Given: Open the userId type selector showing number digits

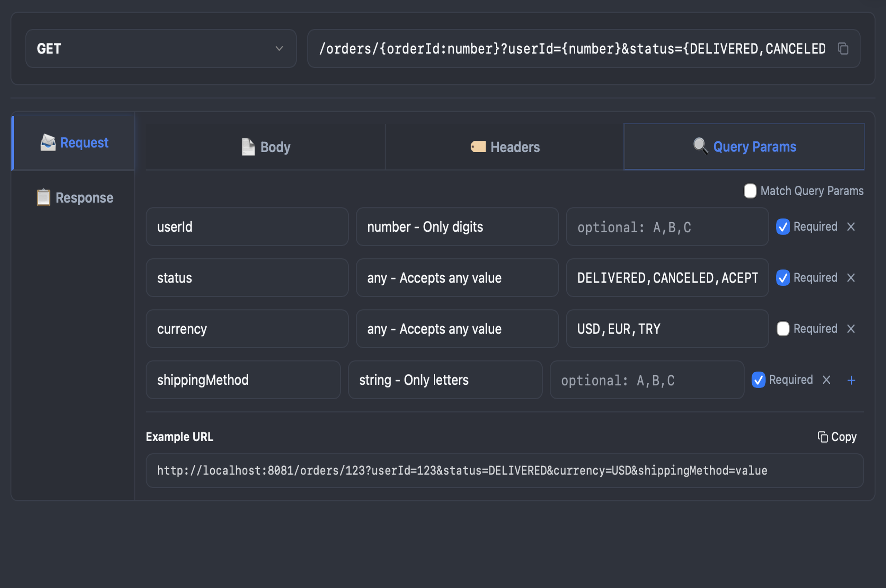Looking at the screenshot, I should (457, 227).
